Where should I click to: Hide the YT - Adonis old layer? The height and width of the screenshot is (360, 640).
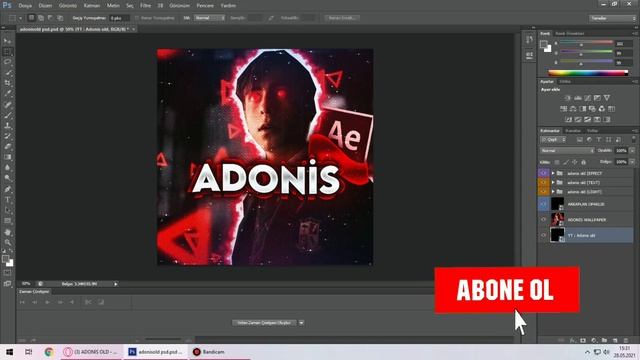point(543,236)
